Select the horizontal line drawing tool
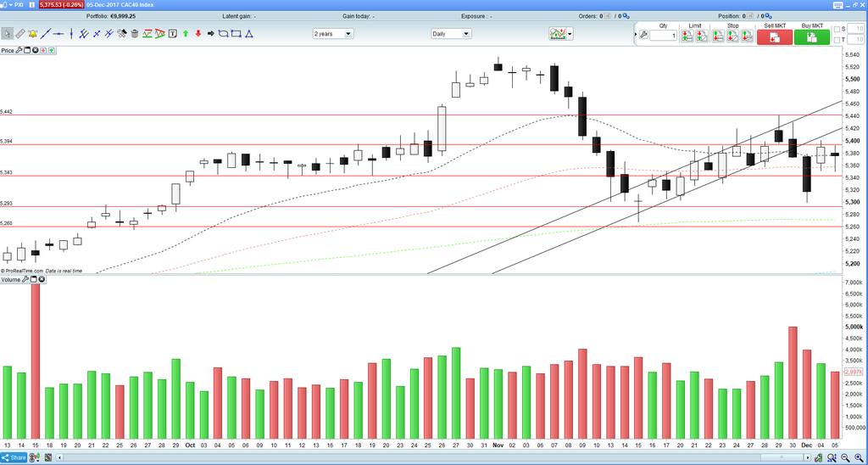868x465 pixels. tap(58, 34)
